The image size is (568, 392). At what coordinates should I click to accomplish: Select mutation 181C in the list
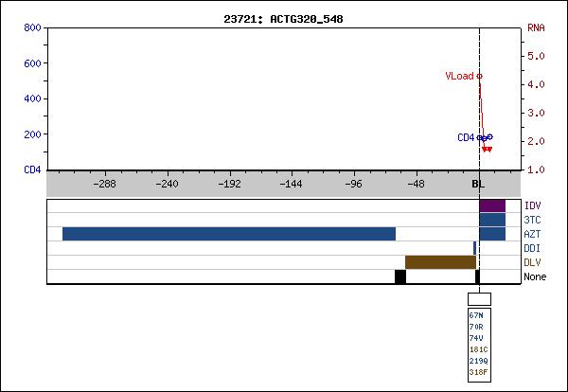coord(478,349)
